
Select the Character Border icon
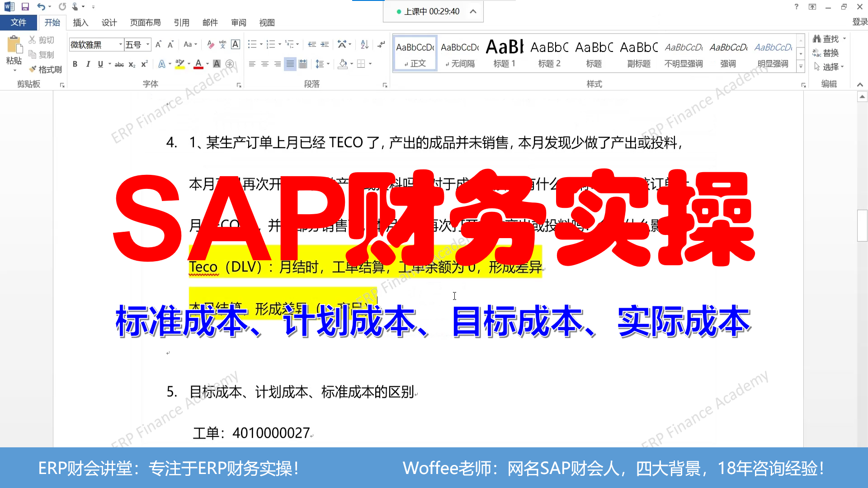[x=236, y=44]
